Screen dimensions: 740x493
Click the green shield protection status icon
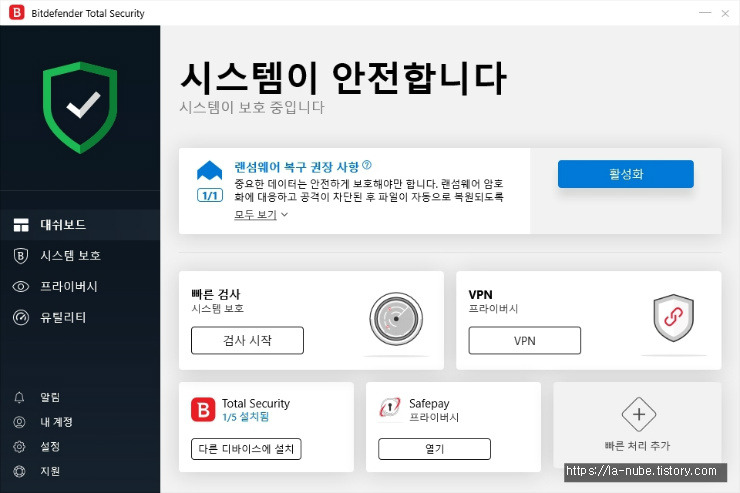80,108
